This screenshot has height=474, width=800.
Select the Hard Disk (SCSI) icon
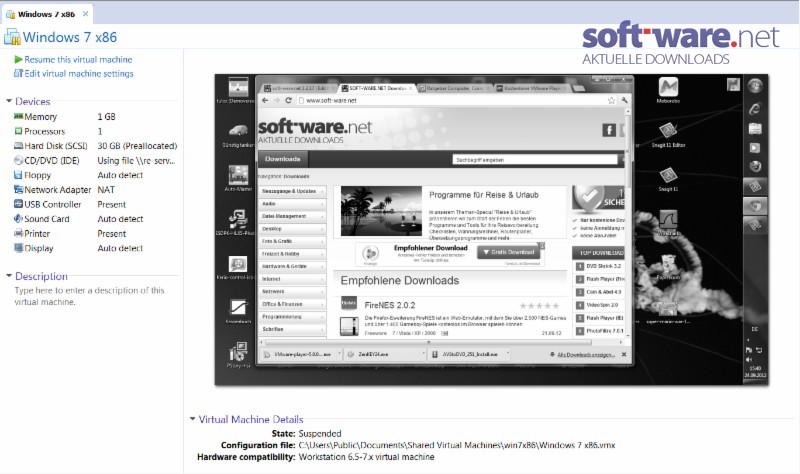pos(18,146)
